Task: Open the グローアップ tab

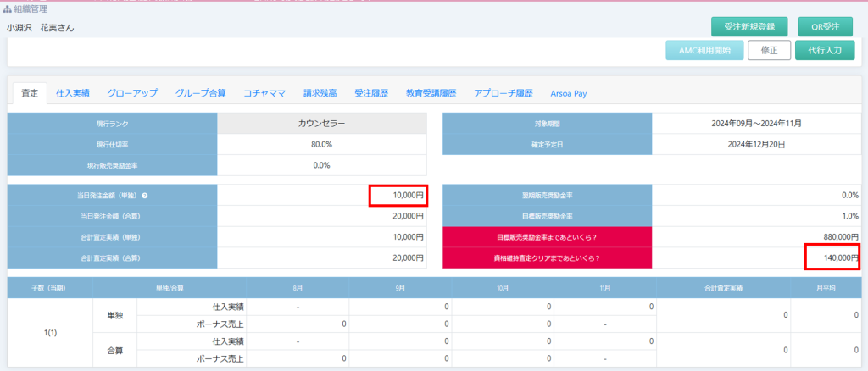Action: pos(132,93)
